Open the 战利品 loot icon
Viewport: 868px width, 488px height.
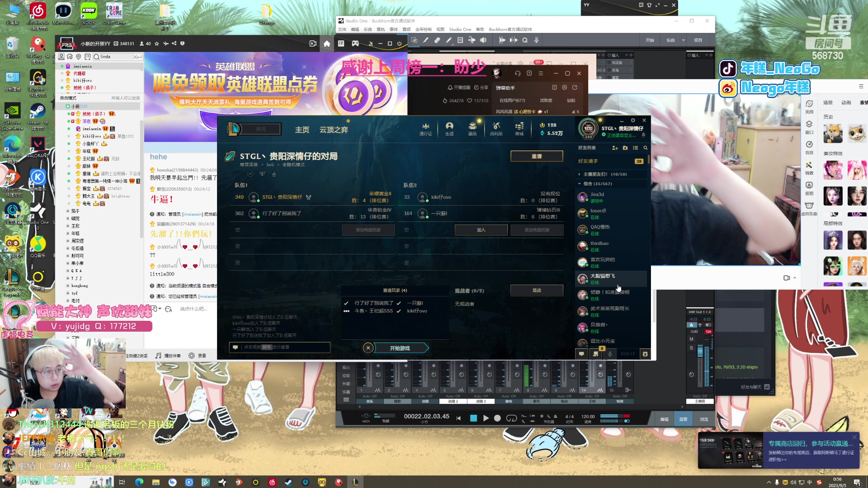(496, 129)
